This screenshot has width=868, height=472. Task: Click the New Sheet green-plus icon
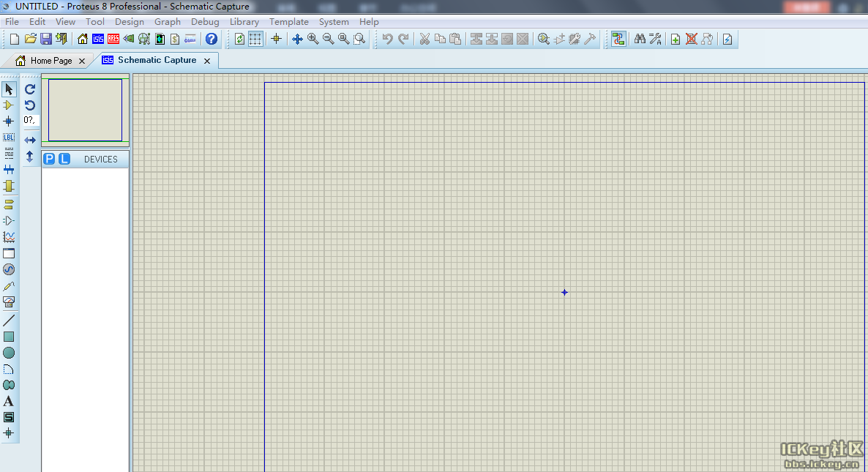click(676, 39)
